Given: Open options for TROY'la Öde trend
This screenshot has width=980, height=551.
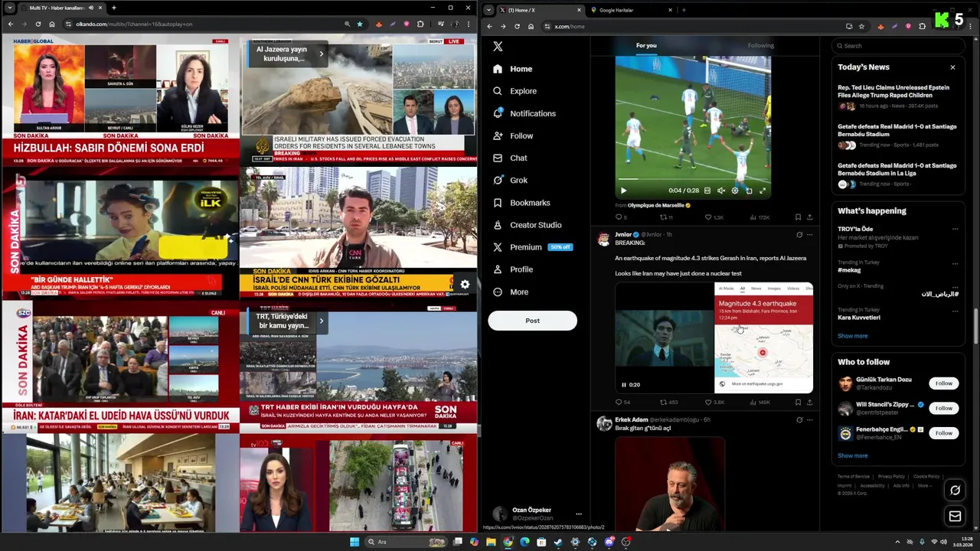Looking at the screenshot, I should [x=955, y=229].
